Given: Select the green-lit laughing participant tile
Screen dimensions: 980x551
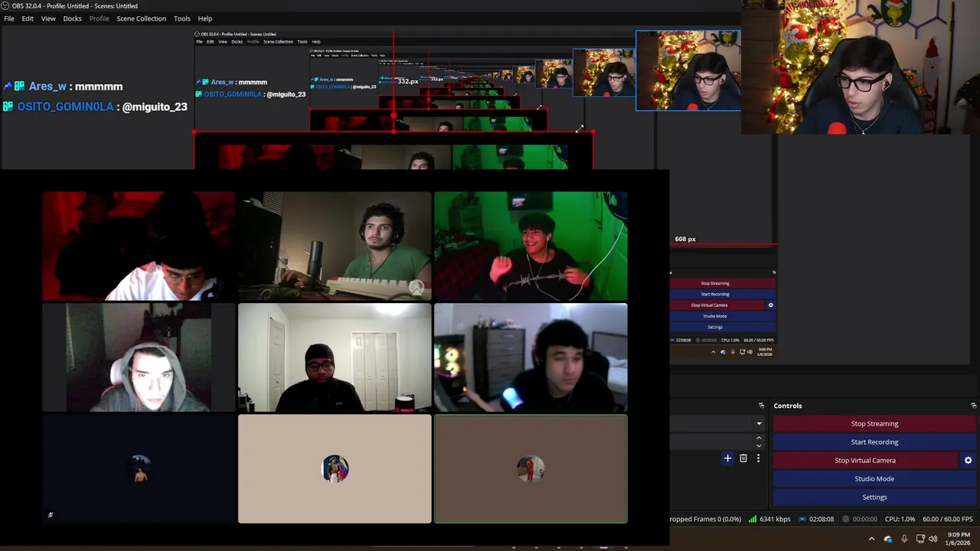Looking at the screenshot, I should [531, 246].
